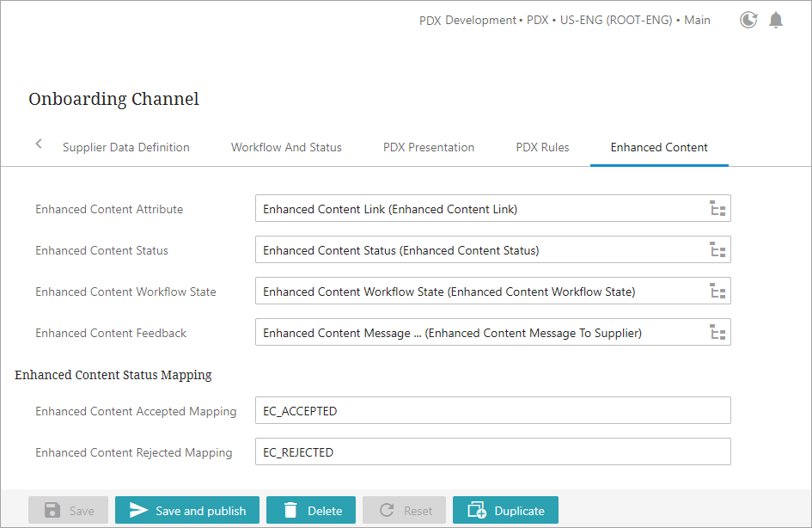Screen dimensions: 812x528
Task: Open node picker for Enhanced Content Status
Action: pos(717,250)
